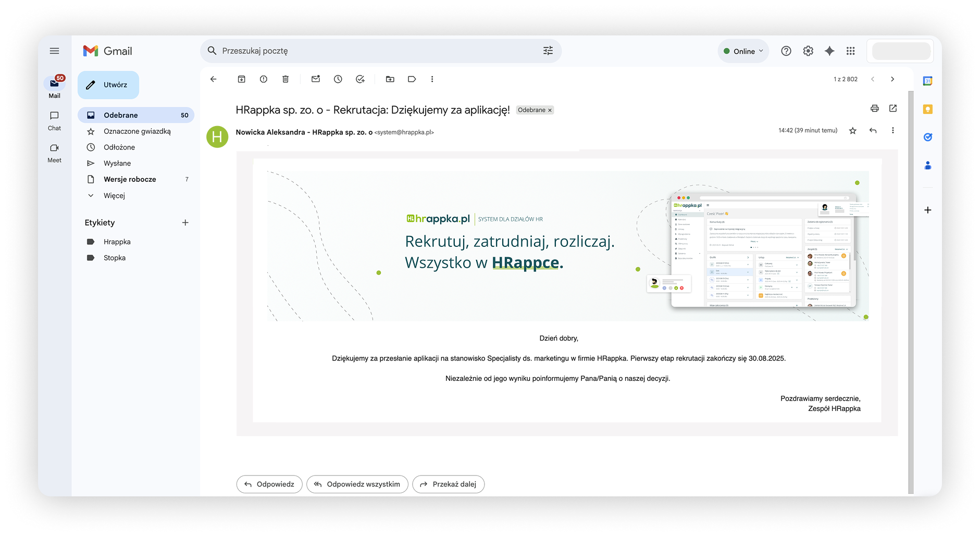The width and height of the screenshot is (980, 537).
Task: Snooze the email with the clock icon
Action: (x=338, y=79)
